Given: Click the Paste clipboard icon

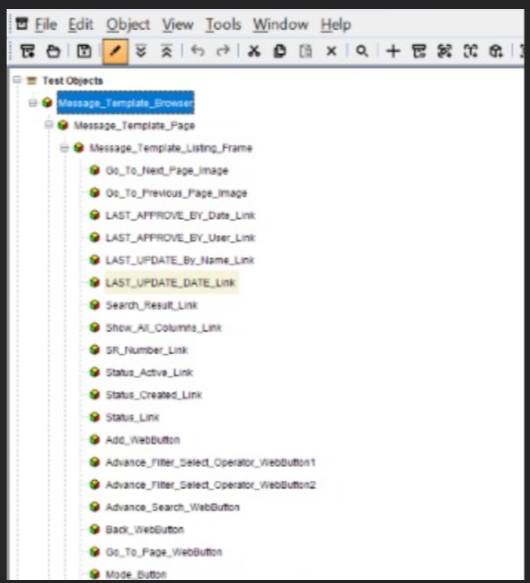Looking at the screenshot, I should (306, 51).
